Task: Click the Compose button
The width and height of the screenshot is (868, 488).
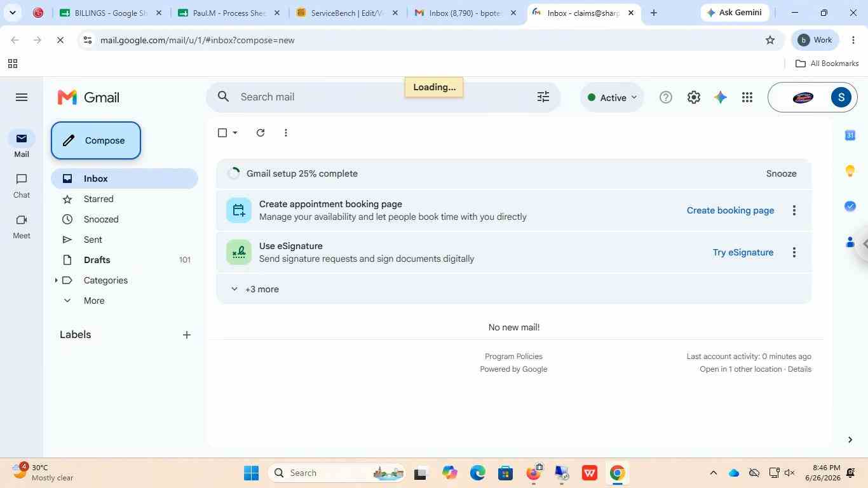Action: pos(96,140)
